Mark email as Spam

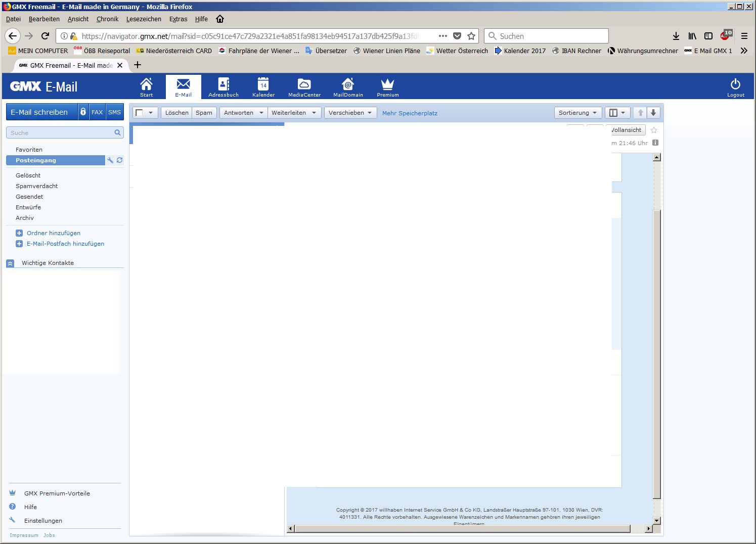click(x=204, y=113)
